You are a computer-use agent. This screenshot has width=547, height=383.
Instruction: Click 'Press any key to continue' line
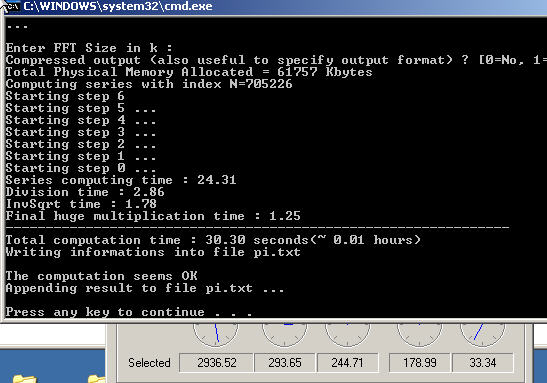pos(129,312)
